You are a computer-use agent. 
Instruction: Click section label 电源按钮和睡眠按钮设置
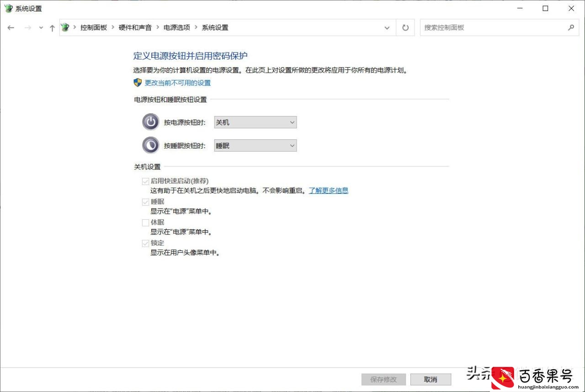click(x=170, y=99)
